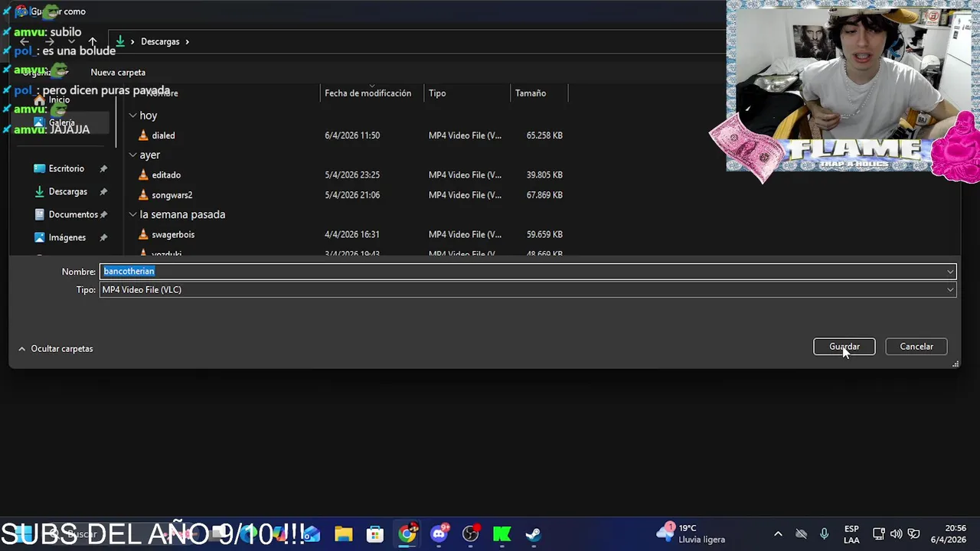980x551 pixels.
Task: Click the Cancelar button
Action: [916, 347]
